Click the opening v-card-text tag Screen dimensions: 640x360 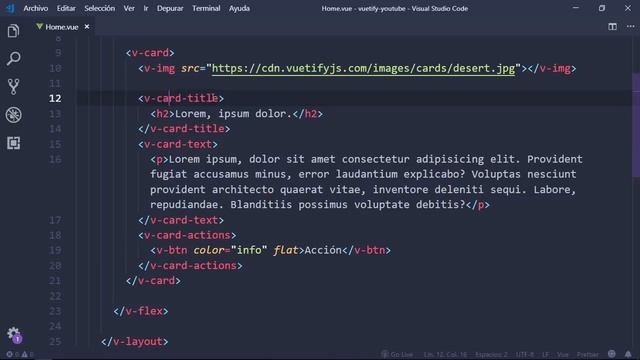point(178,144)
